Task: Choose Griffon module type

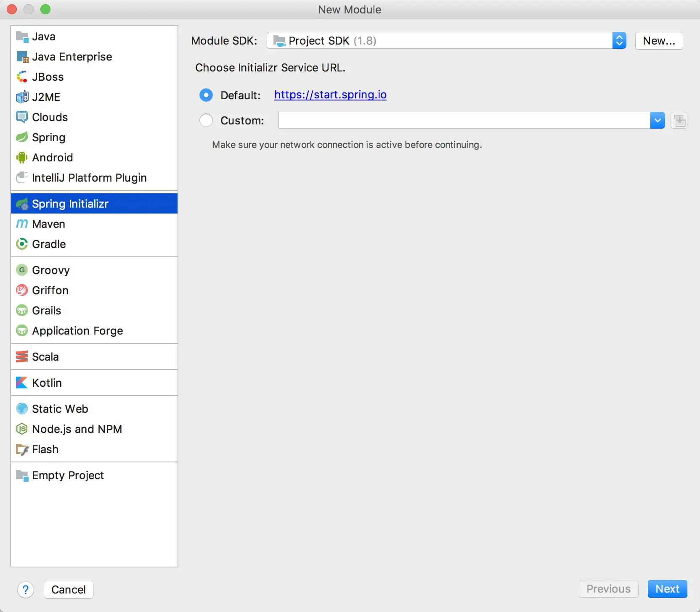Action: 94,290
